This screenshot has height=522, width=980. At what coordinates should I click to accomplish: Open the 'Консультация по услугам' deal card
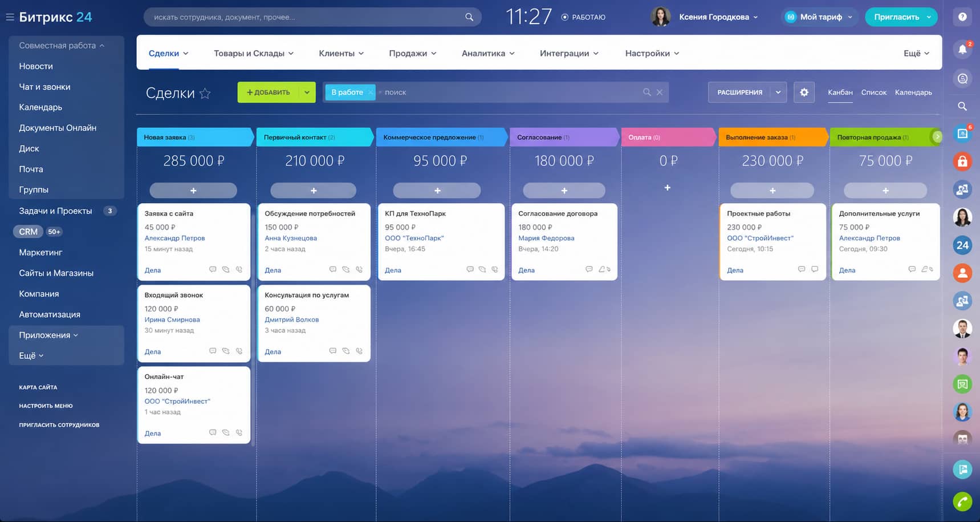314,323
